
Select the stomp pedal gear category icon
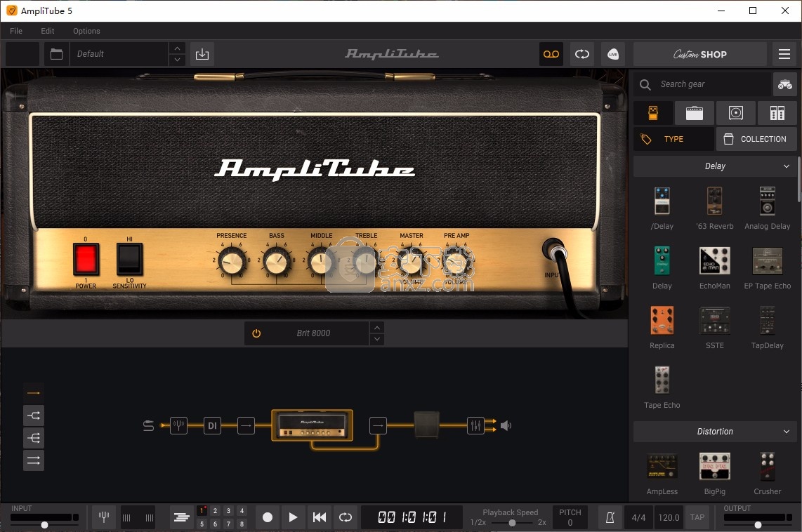pyautogui.click(x=653, y=113)
